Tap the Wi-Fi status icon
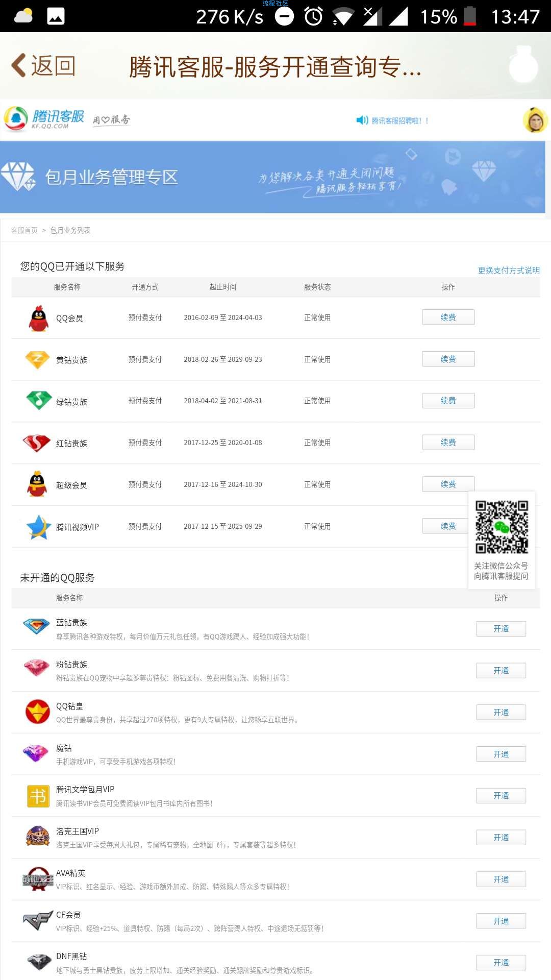The width and height of the screenshot is (551, 980). [x=343, y=17]
